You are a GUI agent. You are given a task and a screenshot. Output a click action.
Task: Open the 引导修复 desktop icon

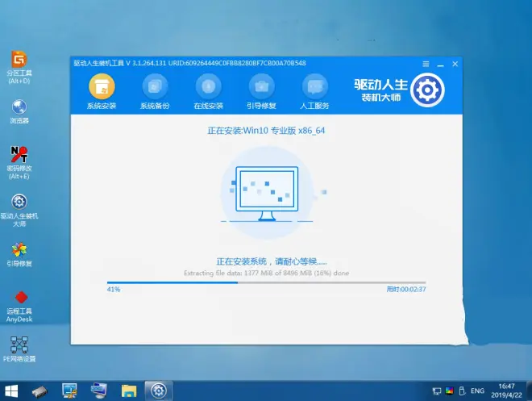(19, 255)
